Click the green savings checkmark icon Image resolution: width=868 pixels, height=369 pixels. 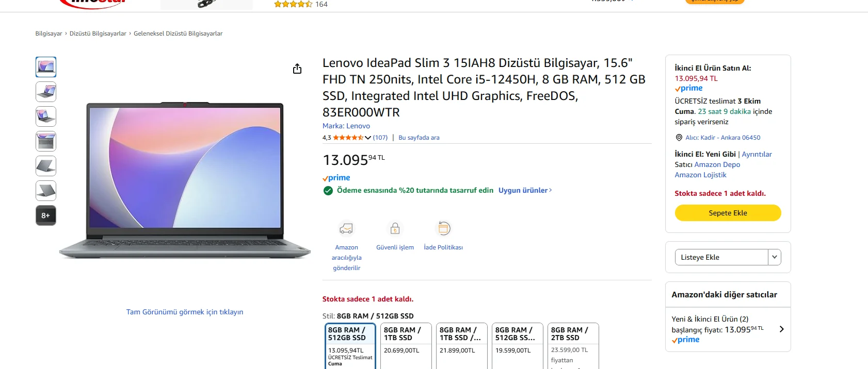(x=328, y=191)
